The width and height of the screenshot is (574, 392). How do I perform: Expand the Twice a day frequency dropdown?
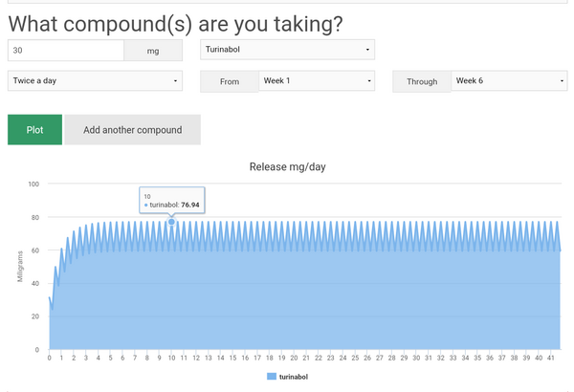(x=94, y=81)
